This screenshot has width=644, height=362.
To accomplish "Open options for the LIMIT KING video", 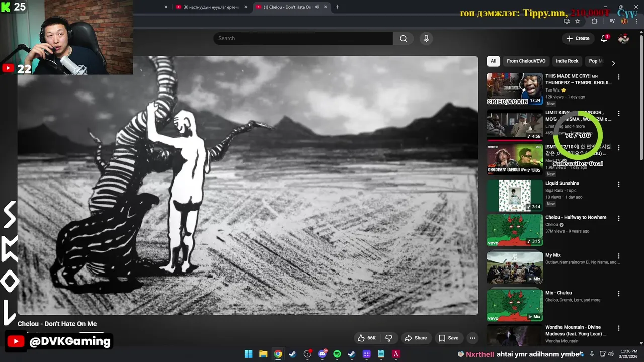I will tap(619, 114).
